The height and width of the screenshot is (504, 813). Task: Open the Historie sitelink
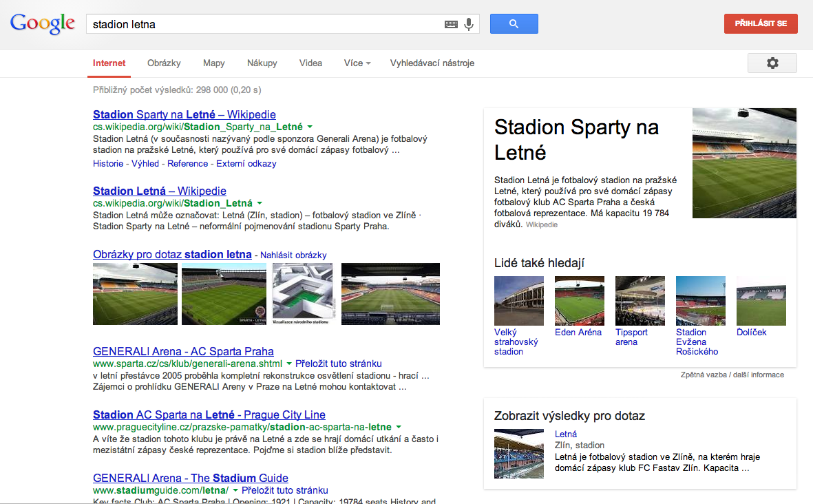tap(108, 163)
